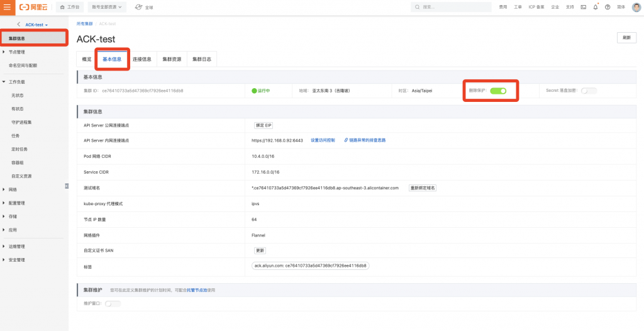
Task: Expand 运维管理 sidebar section
Action: click(17, 247)
